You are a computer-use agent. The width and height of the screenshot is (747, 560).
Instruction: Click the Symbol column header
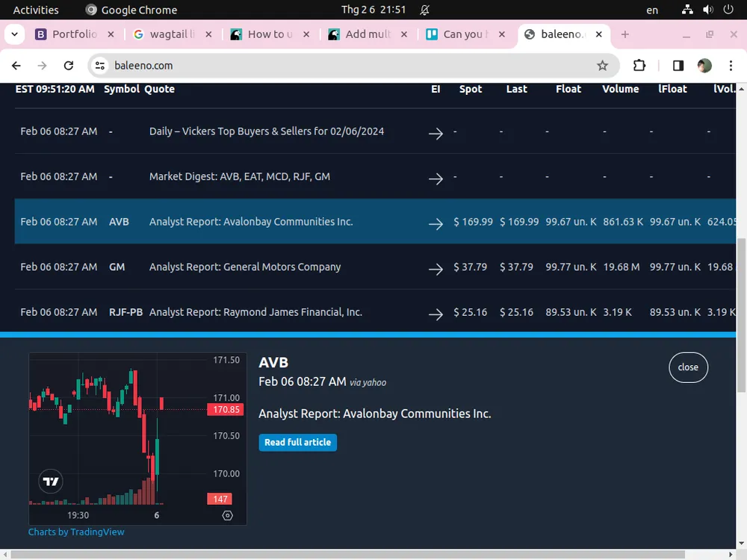[x=122, y=89]
